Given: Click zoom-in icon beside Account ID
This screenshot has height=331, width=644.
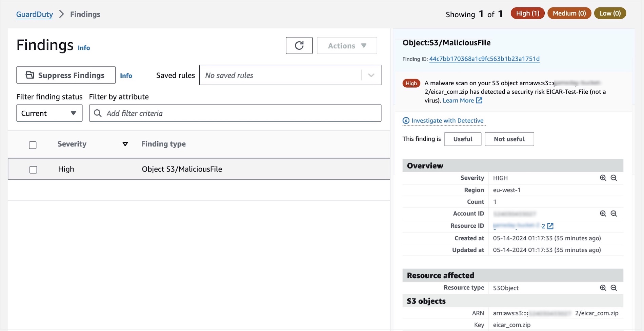Looking at the screenshot, I should tap(603, 214).
